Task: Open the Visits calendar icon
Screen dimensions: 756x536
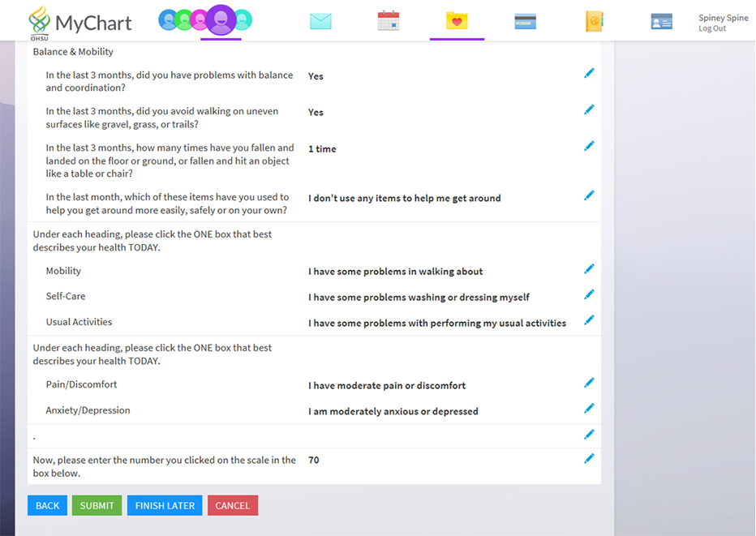Action: click(x=389, y=22)
